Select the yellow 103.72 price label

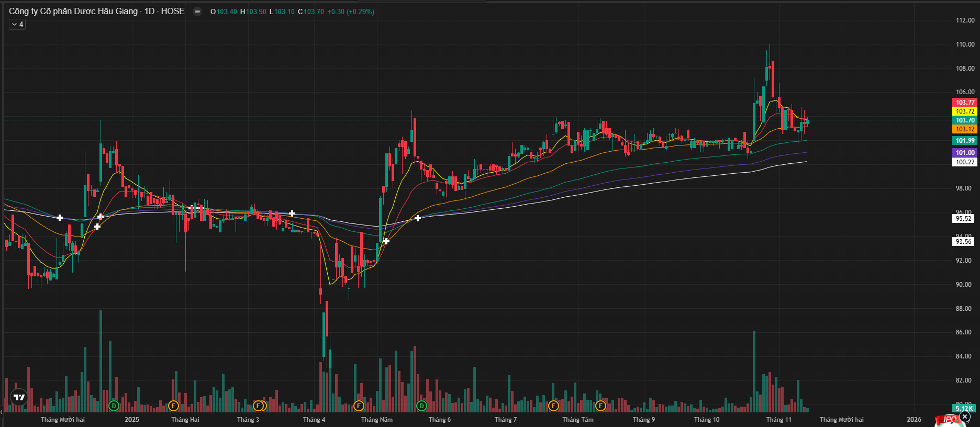965,111
